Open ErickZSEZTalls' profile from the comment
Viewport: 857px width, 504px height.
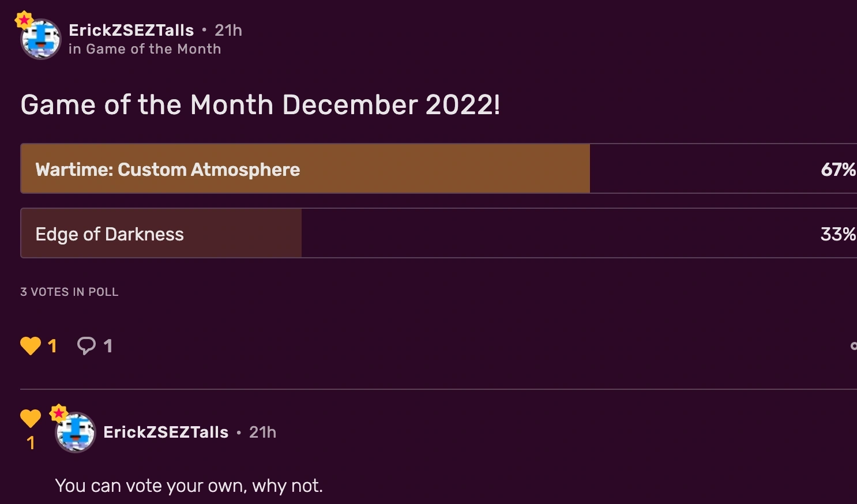[166, 432]
